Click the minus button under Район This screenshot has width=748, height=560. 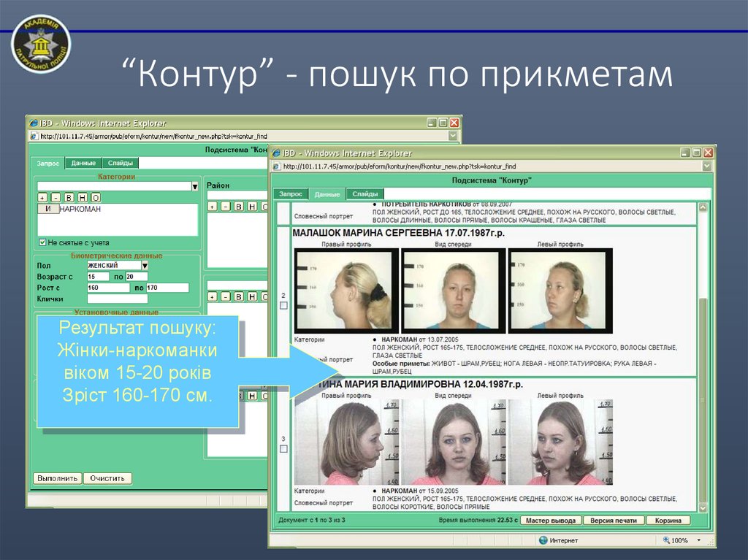tap(226, 207)
